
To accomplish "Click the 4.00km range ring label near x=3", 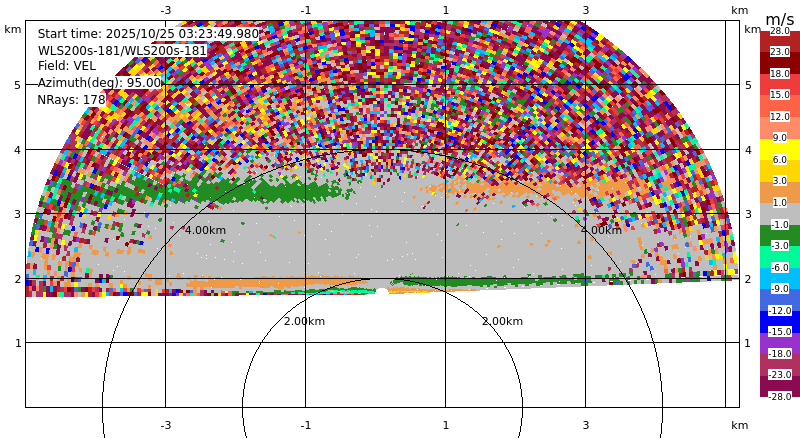I will [602, 230].
